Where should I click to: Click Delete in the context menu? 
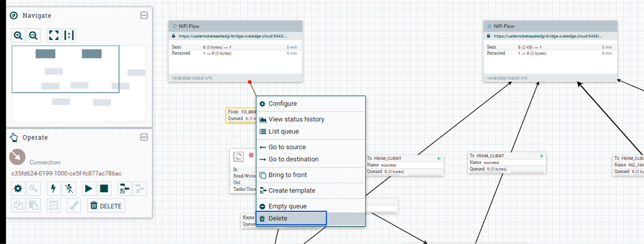[278, 218]
